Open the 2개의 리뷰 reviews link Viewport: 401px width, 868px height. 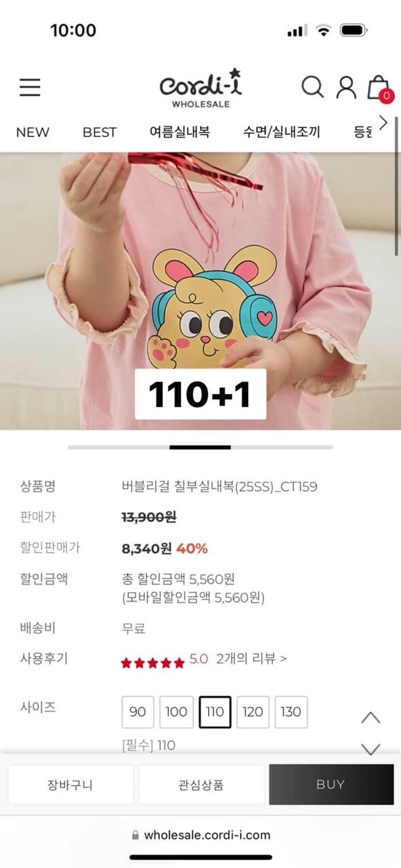[251, 659]
